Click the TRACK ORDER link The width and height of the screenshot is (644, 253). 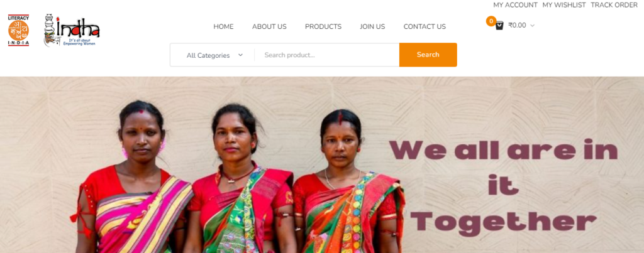[614, 5]
